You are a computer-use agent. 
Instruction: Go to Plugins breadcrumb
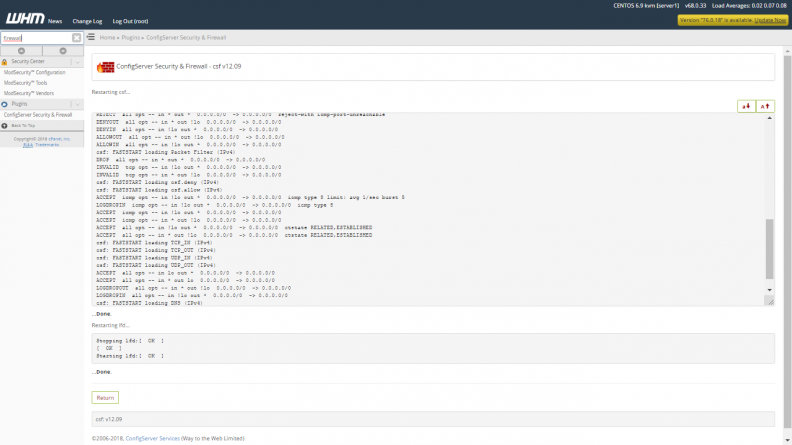[130, 37]
